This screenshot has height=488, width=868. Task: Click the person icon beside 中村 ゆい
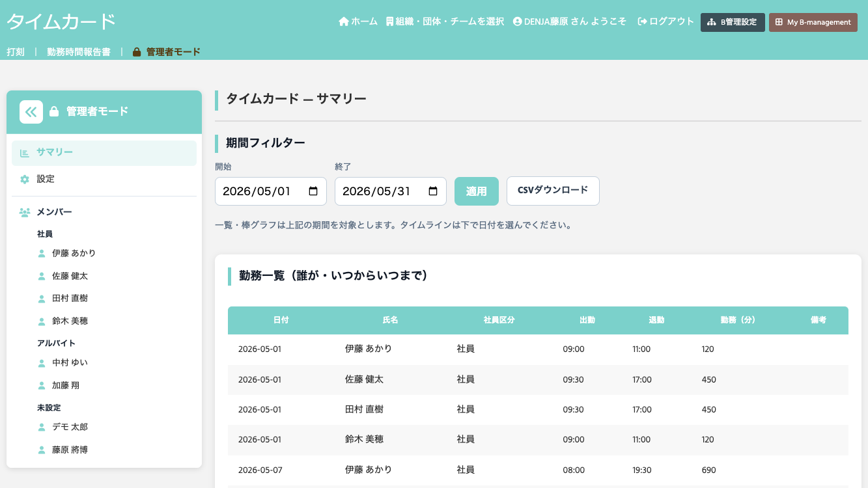[x=42, y=362]
